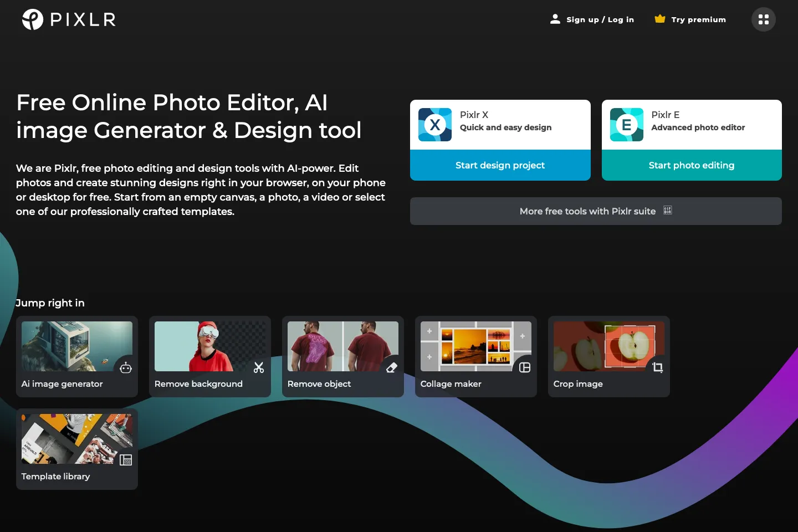The height and width of the screenshot is (532, 798).
Task: Open the apps grid menu icon
Action: point(764,19)
